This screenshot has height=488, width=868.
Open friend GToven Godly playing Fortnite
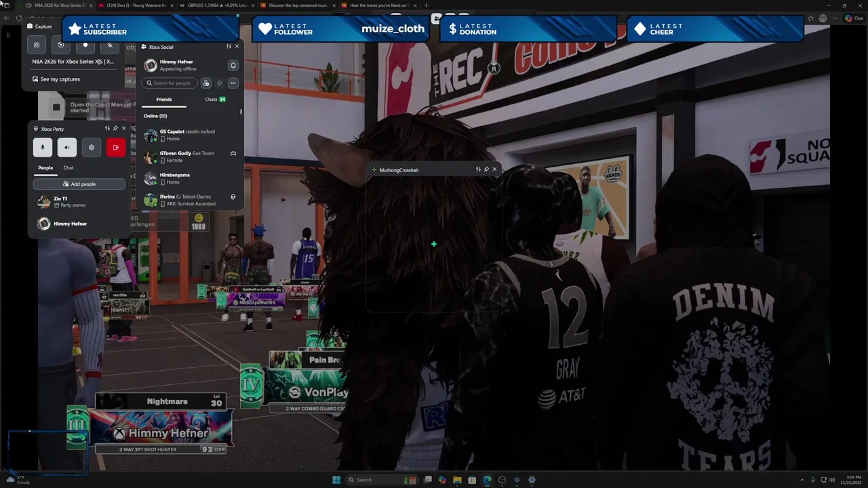coord(190,157)
